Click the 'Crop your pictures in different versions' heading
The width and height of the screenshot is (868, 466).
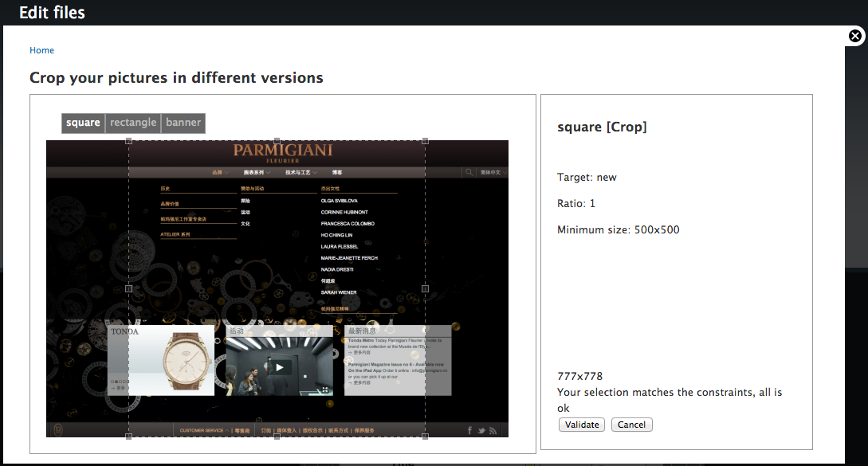176,78
